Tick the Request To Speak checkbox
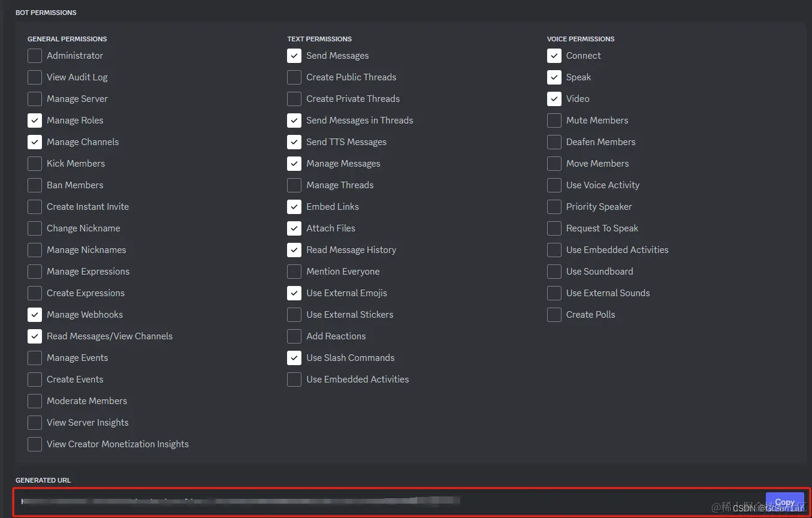The width and height of the screenshot is (812, 518). [x=554, y=228]
